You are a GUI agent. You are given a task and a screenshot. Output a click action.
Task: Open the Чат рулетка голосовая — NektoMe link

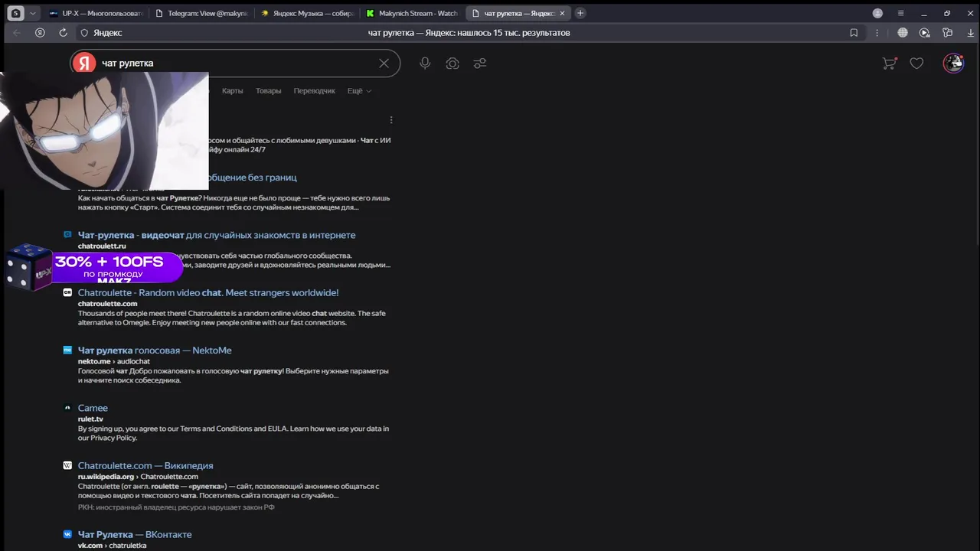(155, 350)
